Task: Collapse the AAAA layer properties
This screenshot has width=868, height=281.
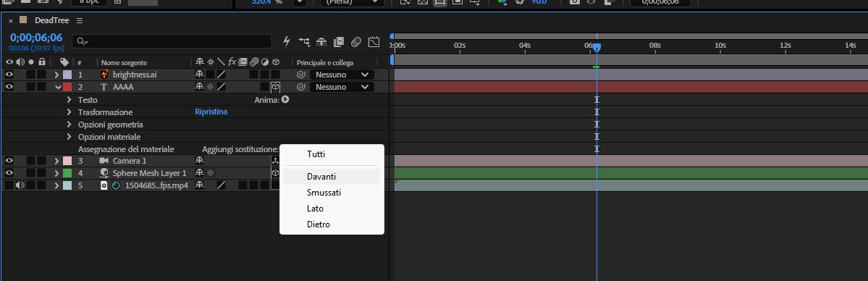Action: [58, 87]
